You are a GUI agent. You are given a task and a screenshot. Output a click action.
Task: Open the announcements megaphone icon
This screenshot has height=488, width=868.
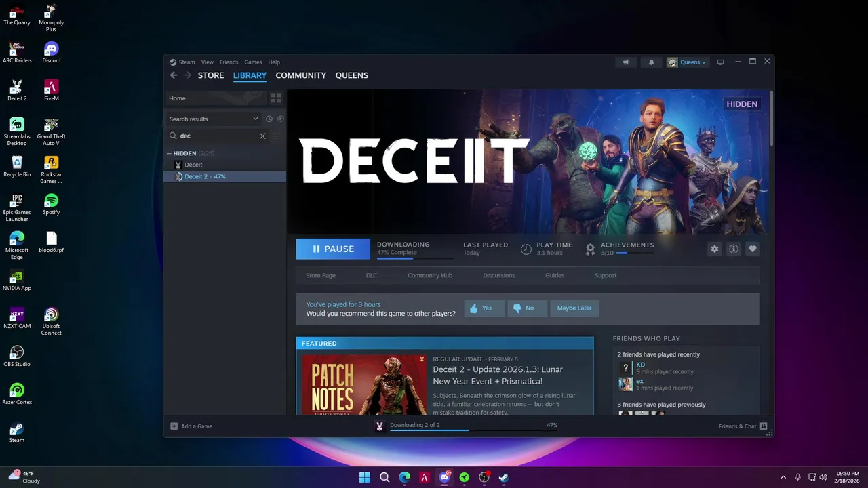pyautogui.click(x=626, y=62)
